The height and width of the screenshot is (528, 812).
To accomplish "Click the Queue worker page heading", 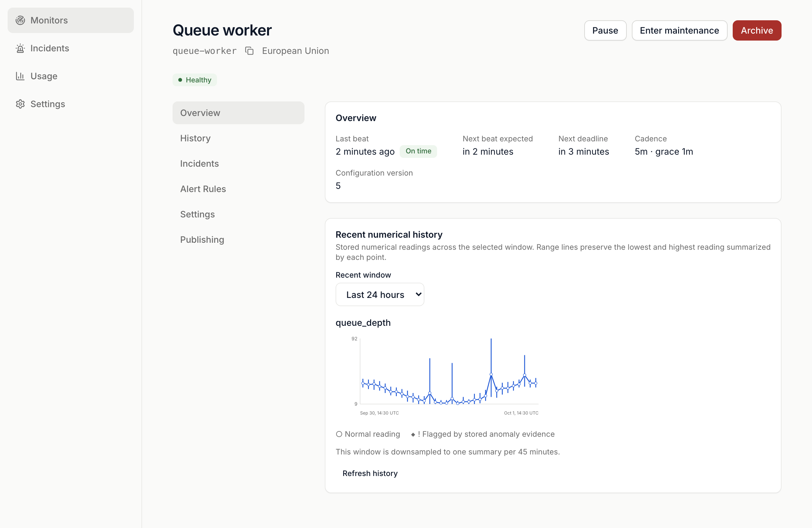I will coord(222,30).
